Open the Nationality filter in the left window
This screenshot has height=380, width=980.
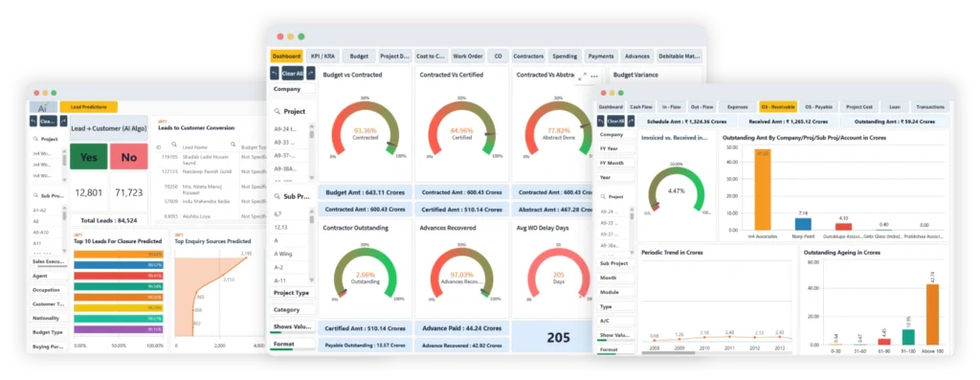[x=49, y=318]
